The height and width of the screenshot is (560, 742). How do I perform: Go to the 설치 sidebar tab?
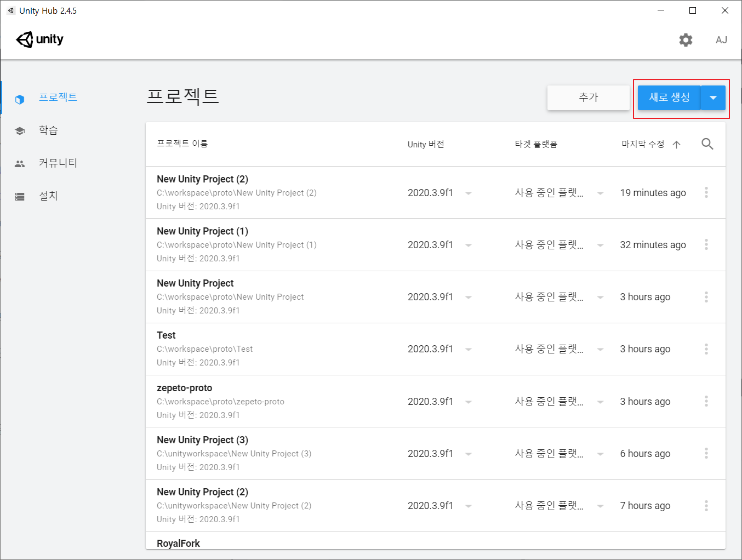[48, 196]
